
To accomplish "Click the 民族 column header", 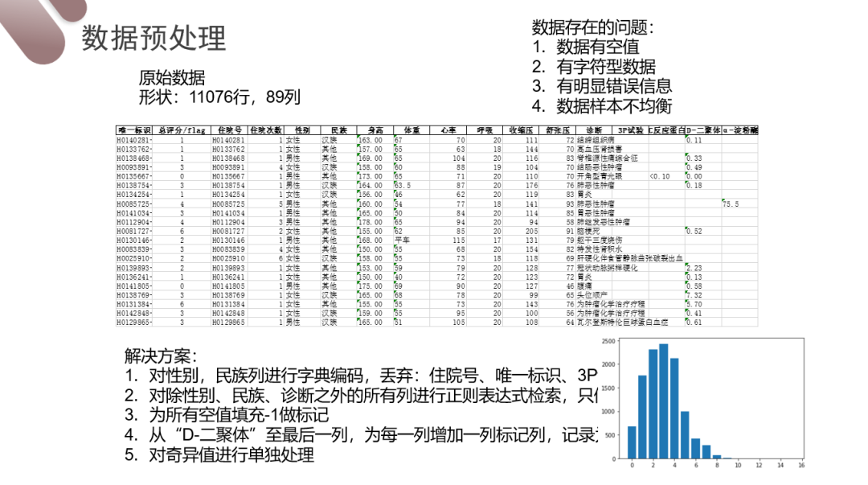I will click(339, 130).
